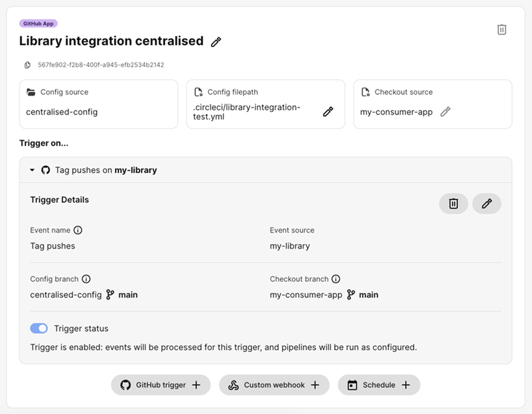Click the GitHub logo on the trigger header
This screenshot has height=414, width=532.
(45, 170)
